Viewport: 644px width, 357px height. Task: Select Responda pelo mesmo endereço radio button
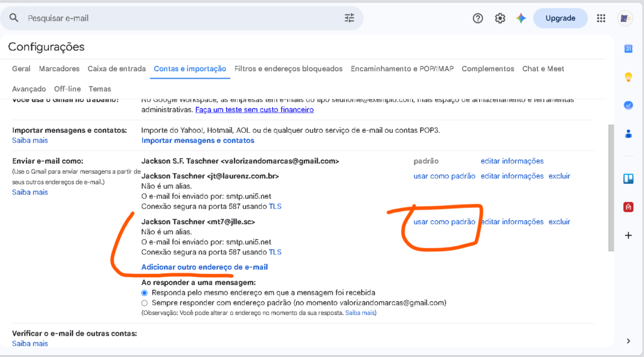(145, 293)
